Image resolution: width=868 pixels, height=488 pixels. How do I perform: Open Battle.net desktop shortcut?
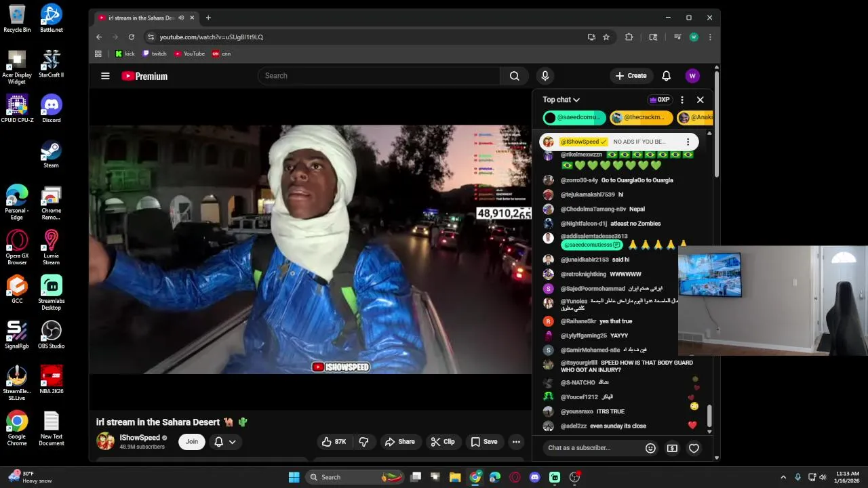coord(52,18)
